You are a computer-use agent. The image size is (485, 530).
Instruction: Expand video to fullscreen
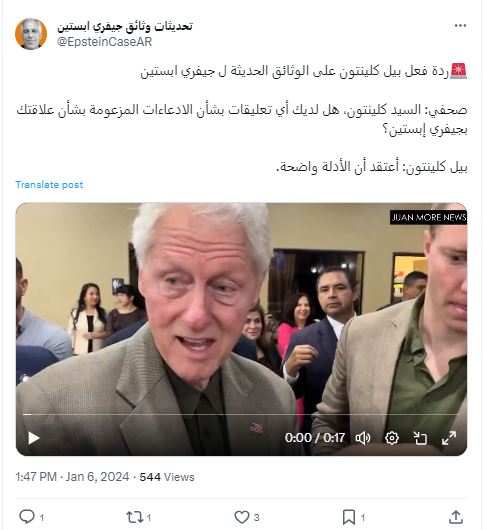click(449, 438)
